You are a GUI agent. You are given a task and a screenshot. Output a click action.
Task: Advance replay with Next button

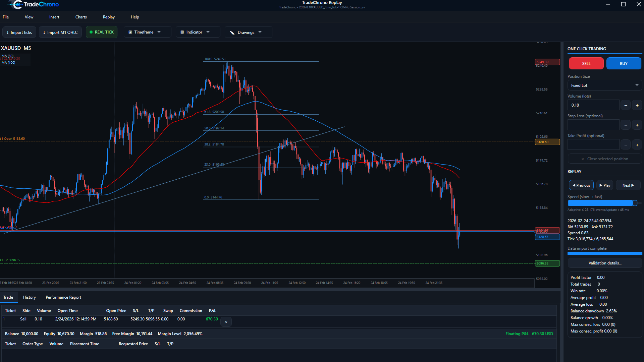pyautogui.click(x=628, y=185)
